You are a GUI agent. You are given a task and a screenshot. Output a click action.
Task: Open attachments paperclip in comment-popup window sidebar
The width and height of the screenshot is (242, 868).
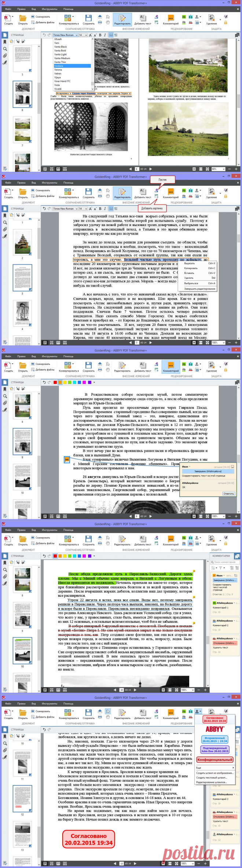(x=5, y=403)
